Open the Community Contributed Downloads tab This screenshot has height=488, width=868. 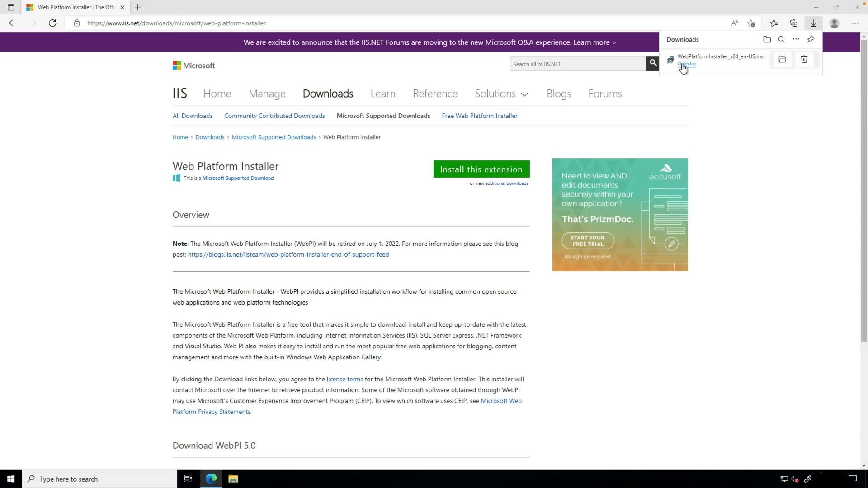coord(274,116)
